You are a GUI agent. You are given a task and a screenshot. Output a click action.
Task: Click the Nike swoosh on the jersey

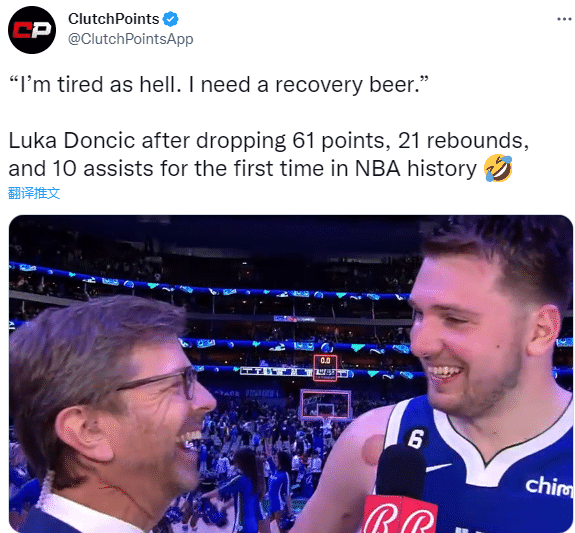pos(439,467)
